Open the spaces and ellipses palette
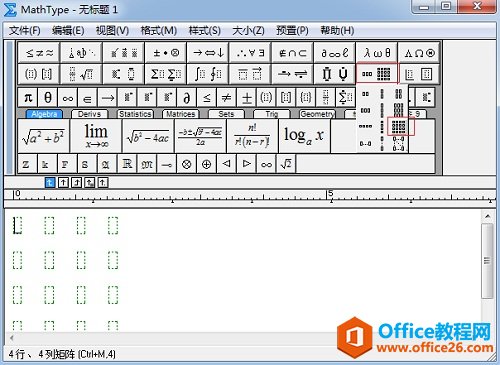Image resolution: width=500 pixels, height=365 pixels. (81, 53)
